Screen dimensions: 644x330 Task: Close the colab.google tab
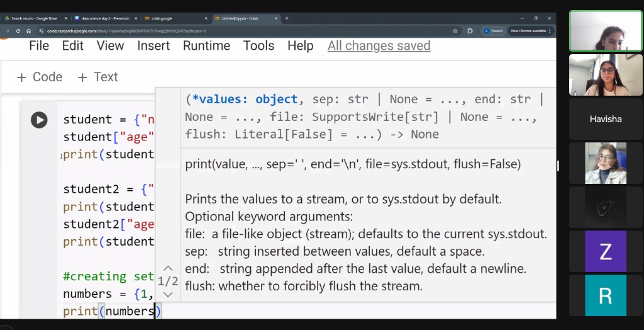pos(206,18)
